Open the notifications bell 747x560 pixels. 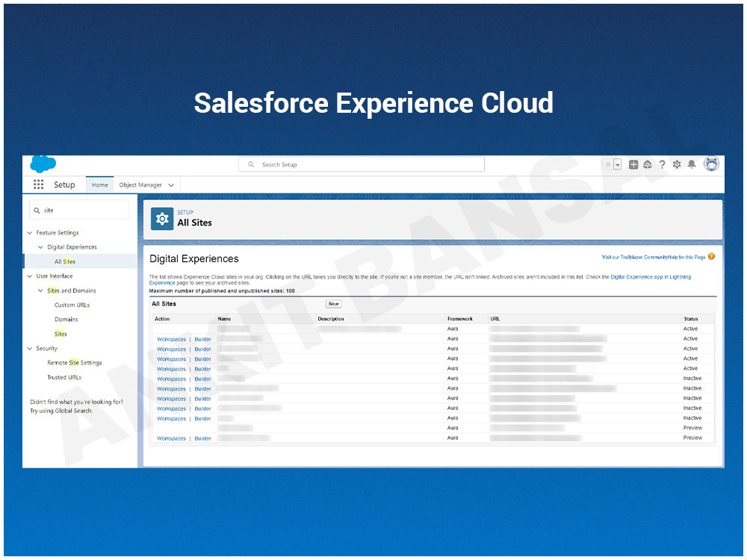coord(692,164)
